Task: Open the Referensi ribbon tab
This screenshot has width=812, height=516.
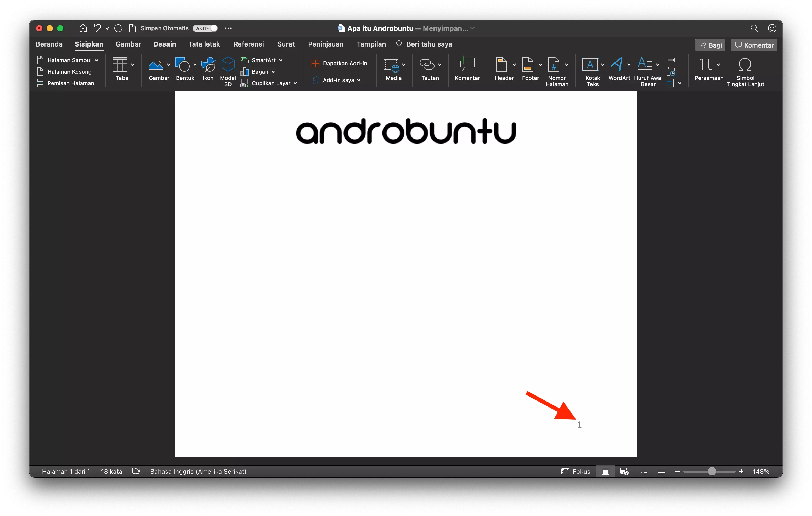Action: coord(249,44)
